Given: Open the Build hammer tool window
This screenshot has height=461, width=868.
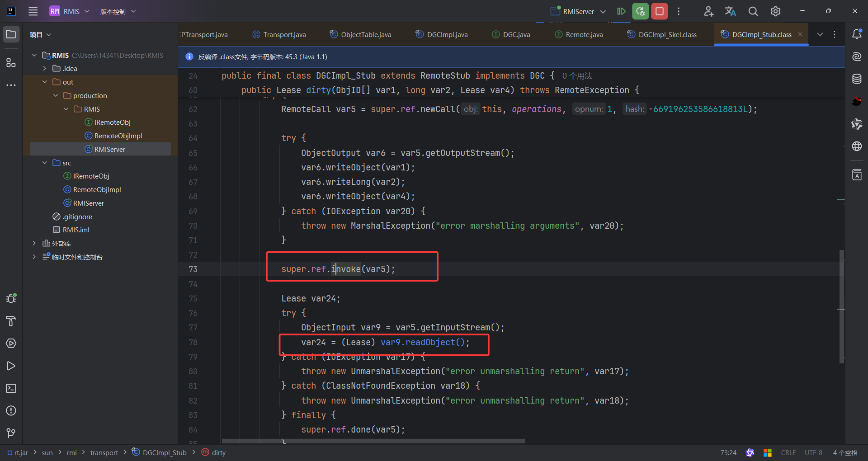Looking at the screenshot, I should (11, 321).
